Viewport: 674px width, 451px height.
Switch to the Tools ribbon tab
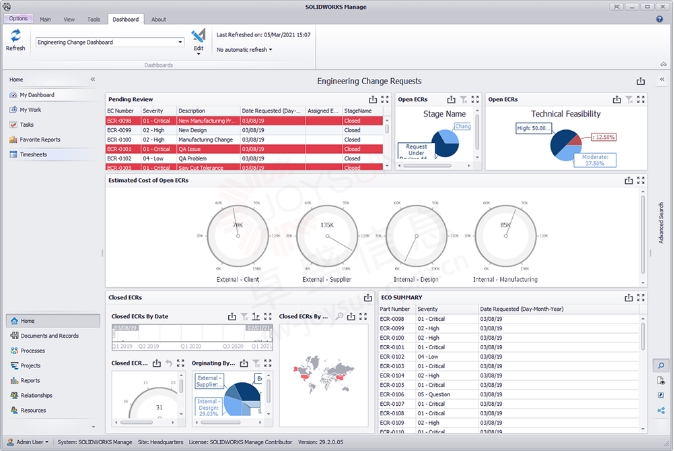(x=93, y=19)
